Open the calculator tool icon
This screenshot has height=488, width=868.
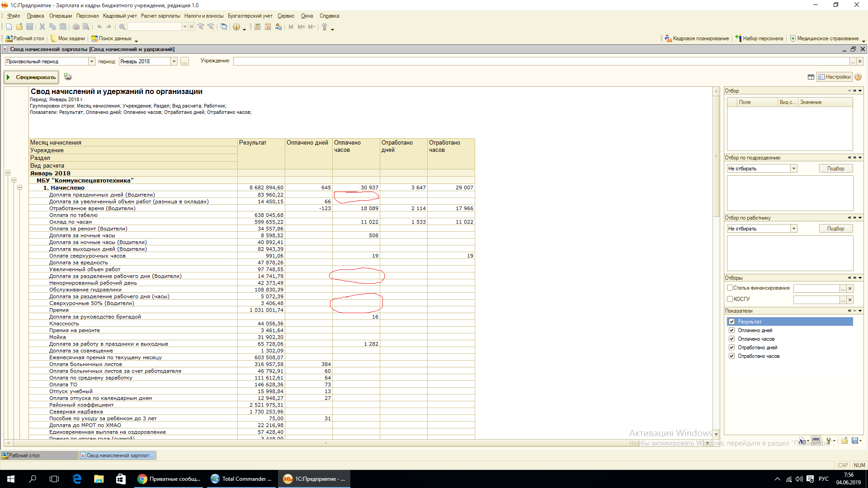click(x=257, y=27)
